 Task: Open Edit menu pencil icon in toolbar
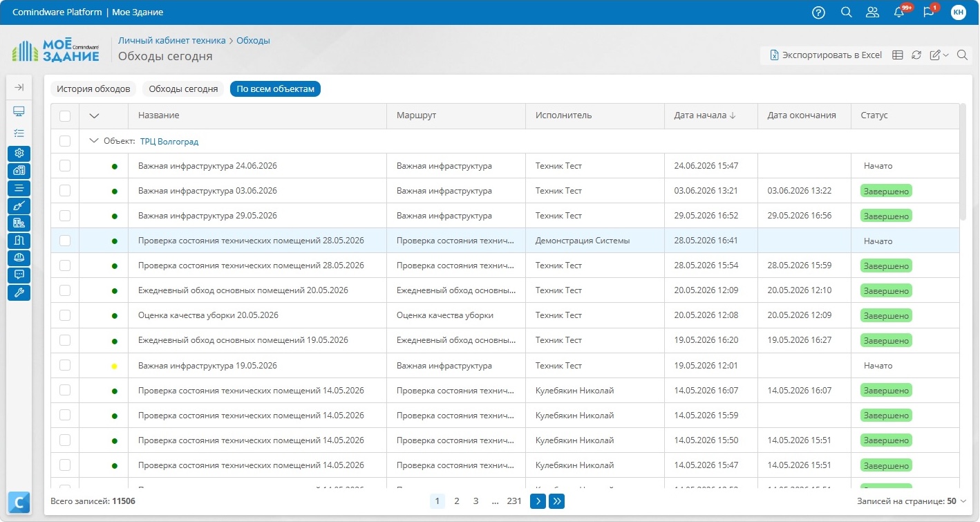(x=935, y=55)
